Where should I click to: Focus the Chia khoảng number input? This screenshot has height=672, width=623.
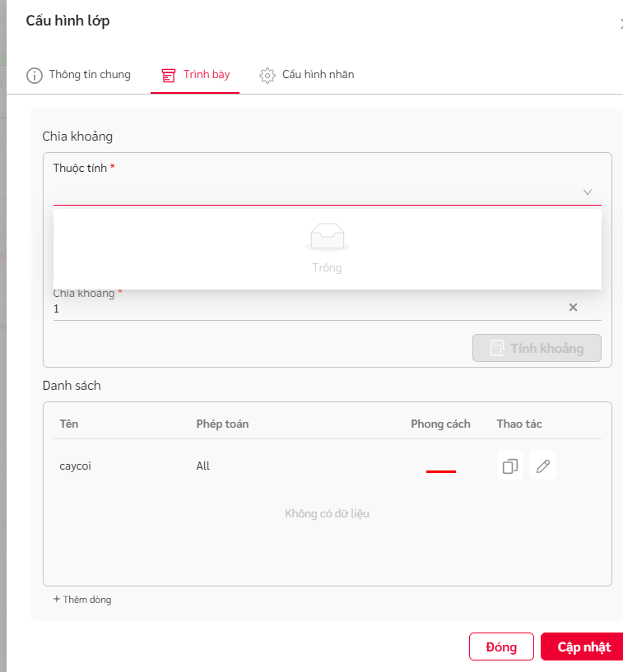click(x=309, y=308)
